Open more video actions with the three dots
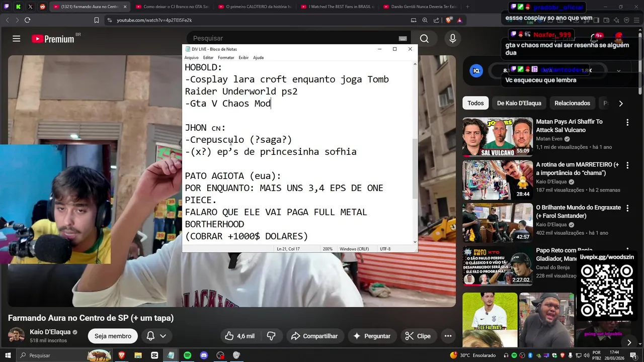 point(448,336)
